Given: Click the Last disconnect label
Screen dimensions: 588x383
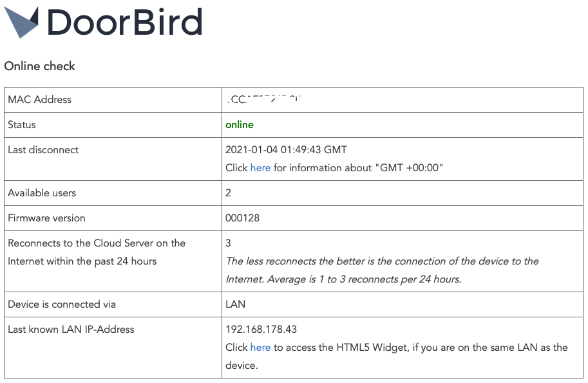Looking at the screenshot, I should pos(43,149).
